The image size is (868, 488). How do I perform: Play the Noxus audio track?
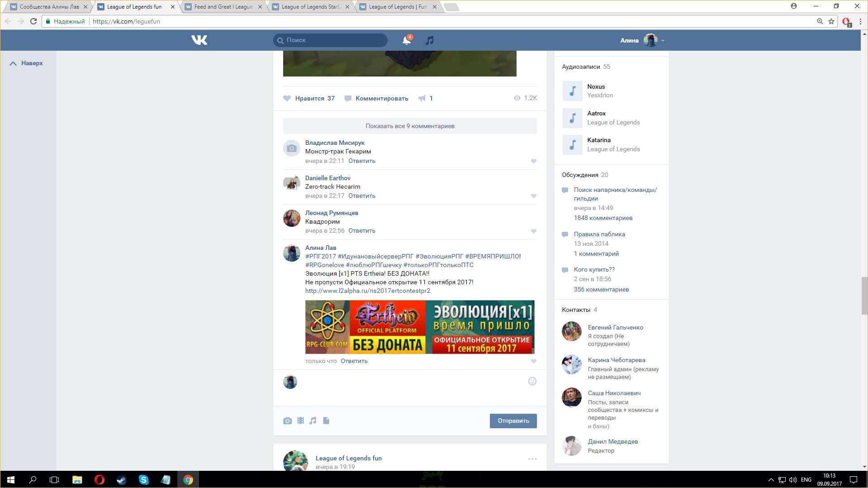(x=572, y=91)
